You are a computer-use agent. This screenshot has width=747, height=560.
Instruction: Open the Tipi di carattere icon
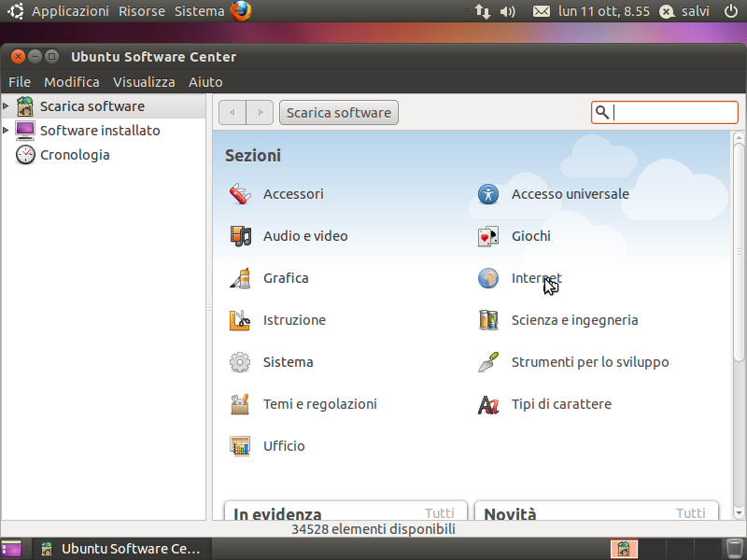488,404
